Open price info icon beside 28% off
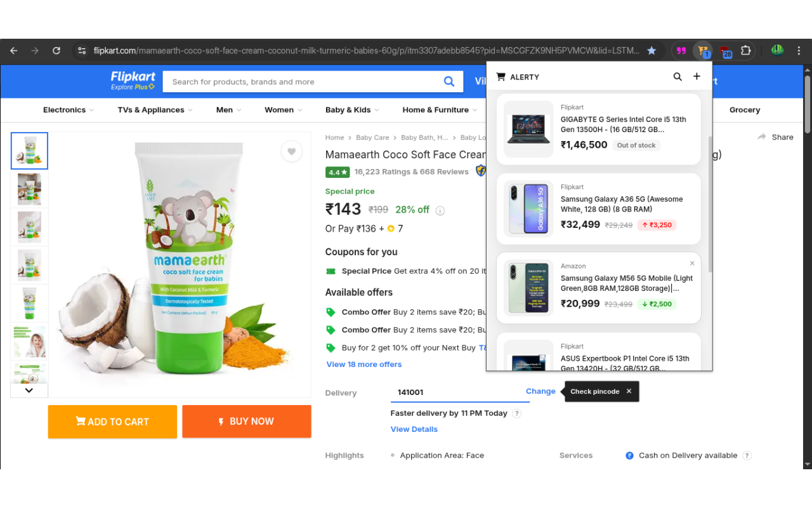This screenshot has height=508, width=812. [x=440, y=211]
